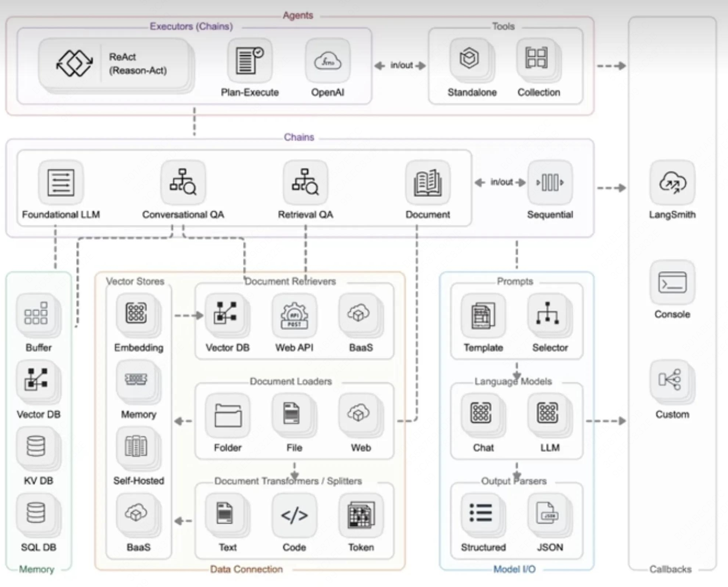Screen dimensions: 728x587
Task: Click the Document Loaders heading
Action: 291,381
